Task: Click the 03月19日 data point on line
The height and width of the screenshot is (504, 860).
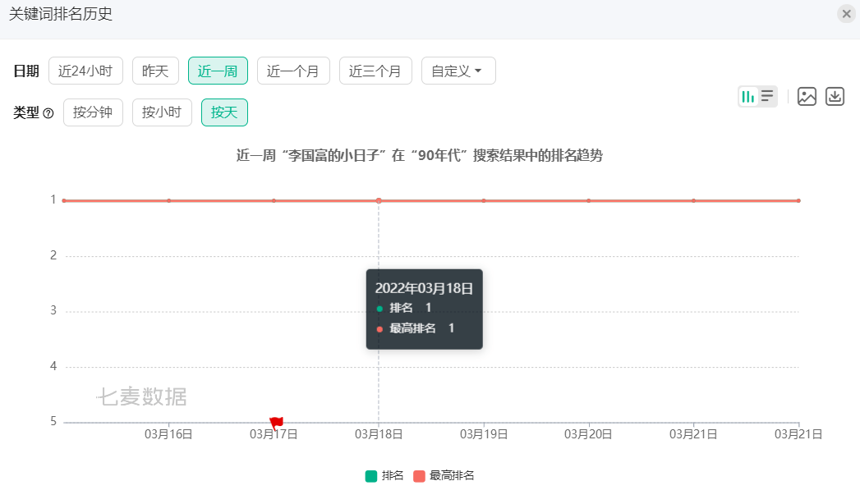Action: 483,200
